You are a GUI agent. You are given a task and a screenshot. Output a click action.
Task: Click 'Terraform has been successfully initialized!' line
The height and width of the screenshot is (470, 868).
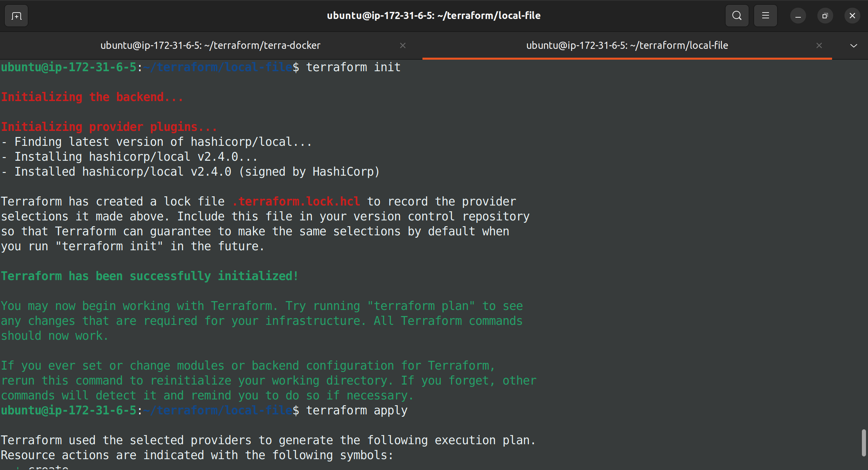pyautogui.click(x=150, y=276)
